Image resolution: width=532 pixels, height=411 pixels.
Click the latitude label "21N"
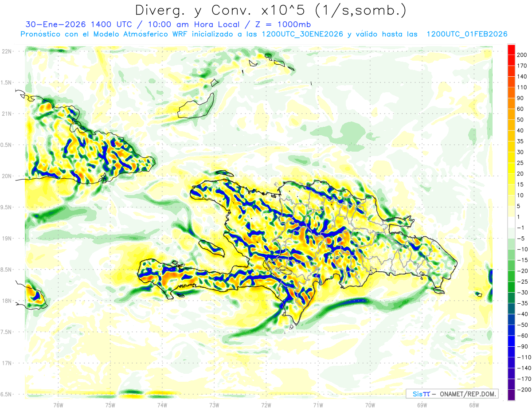(x=7, y=114)
